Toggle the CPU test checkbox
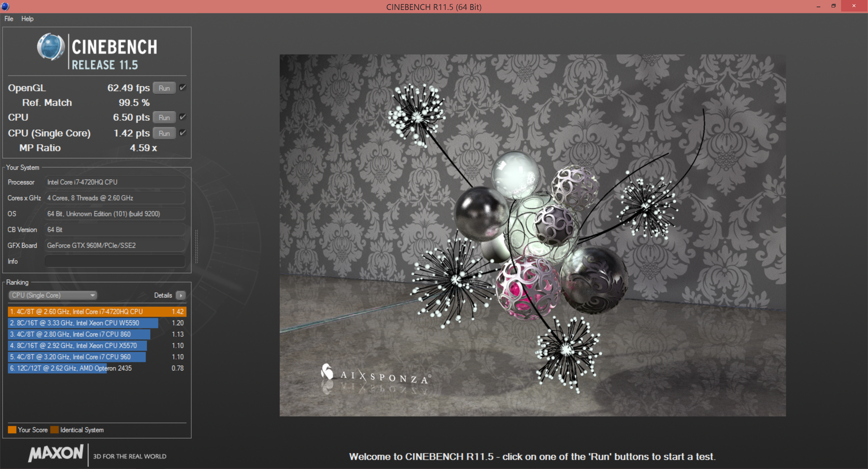Image resolution: width=868 pixels, height=469 pixels. 183,117
